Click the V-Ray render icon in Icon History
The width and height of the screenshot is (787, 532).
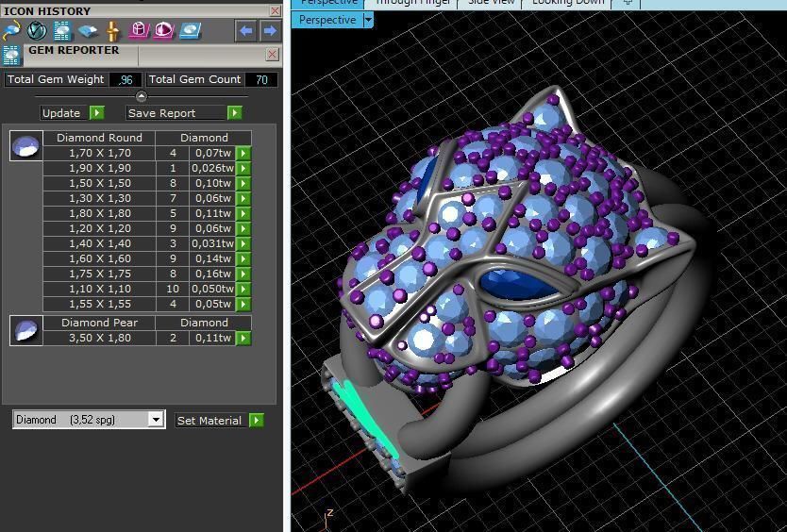coord(37,31)
